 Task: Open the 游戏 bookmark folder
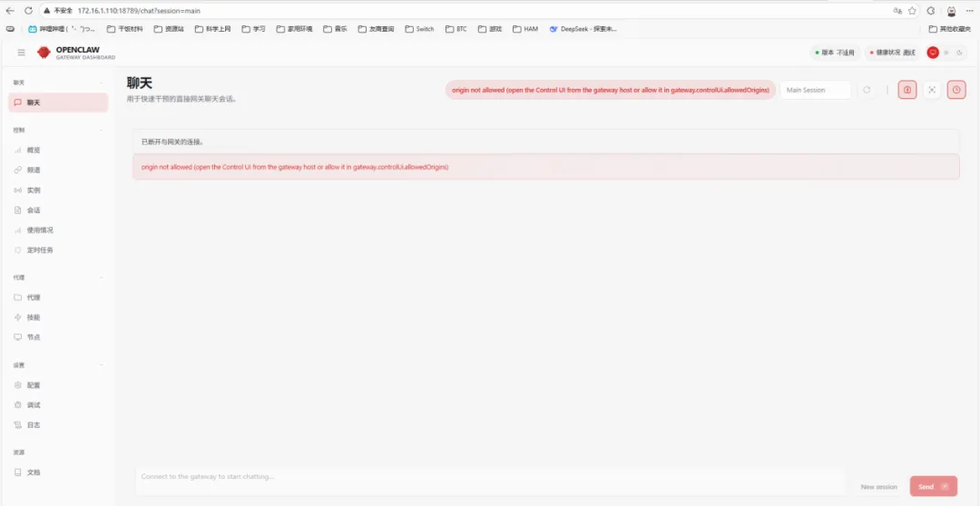pos(490,29)
